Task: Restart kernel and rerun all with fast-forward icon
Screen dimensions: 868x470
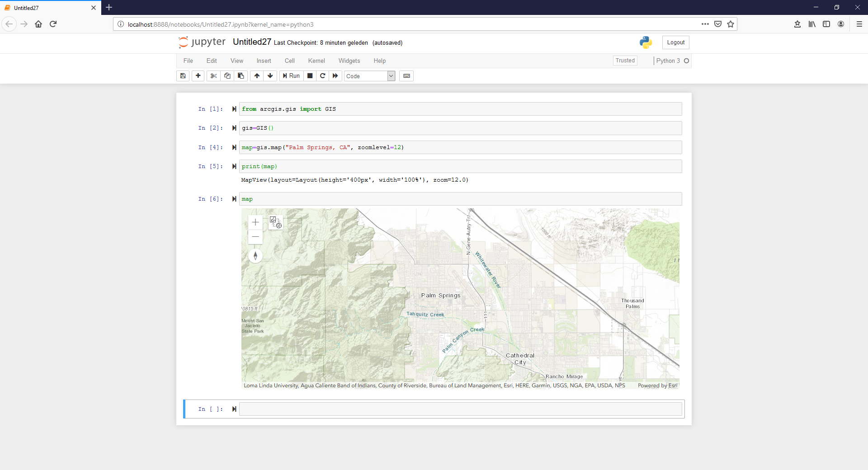Action: (335, 76)
